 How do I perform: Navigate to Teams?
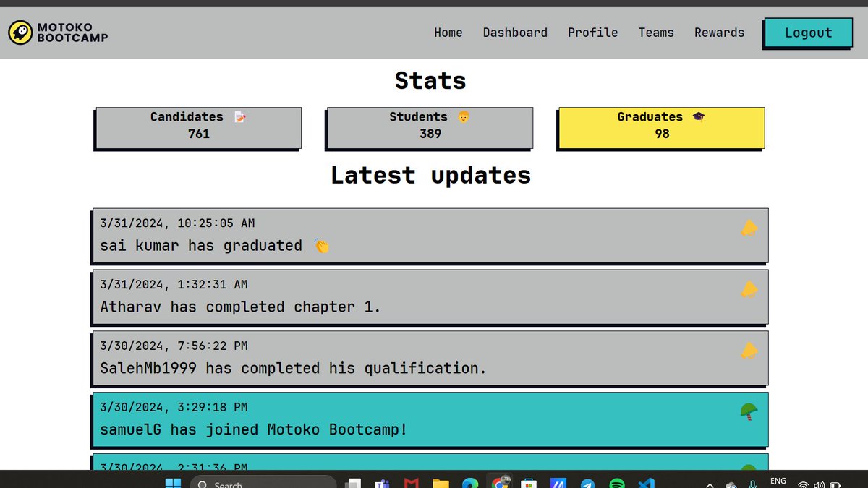coord(656,33)
